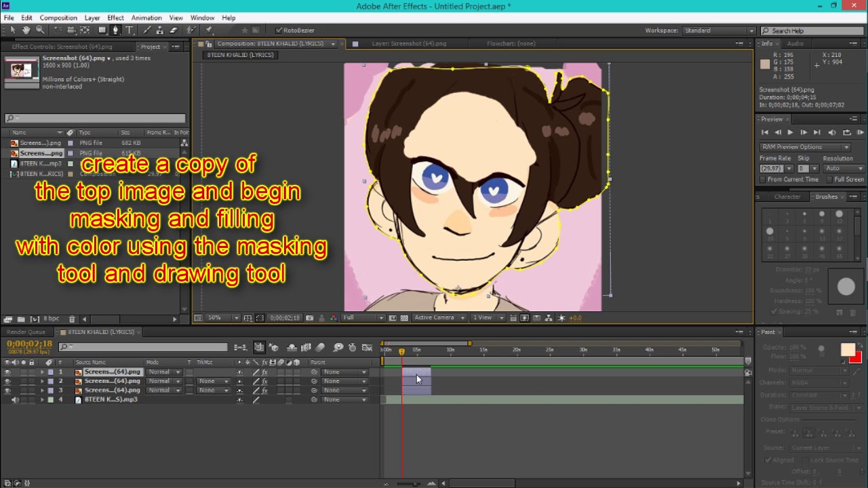Play the composition preview

[x=790, y=133]
